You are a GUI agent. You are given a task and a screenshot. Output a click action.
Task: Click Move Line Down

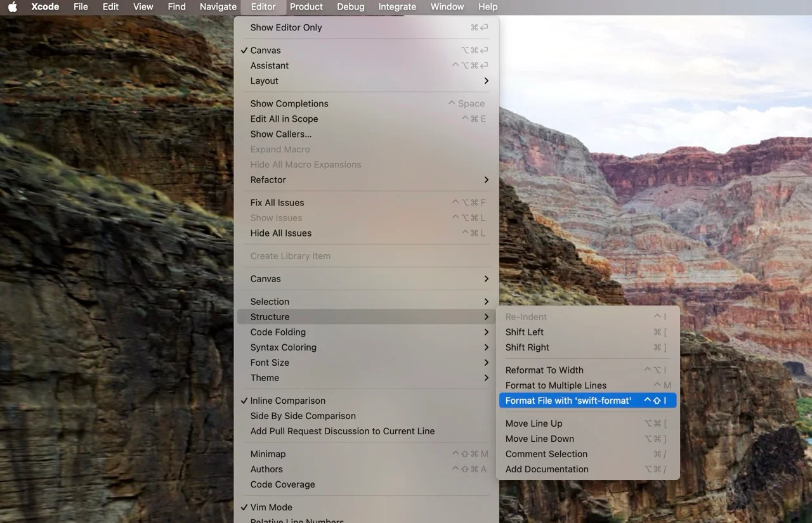tap(539, 438)
